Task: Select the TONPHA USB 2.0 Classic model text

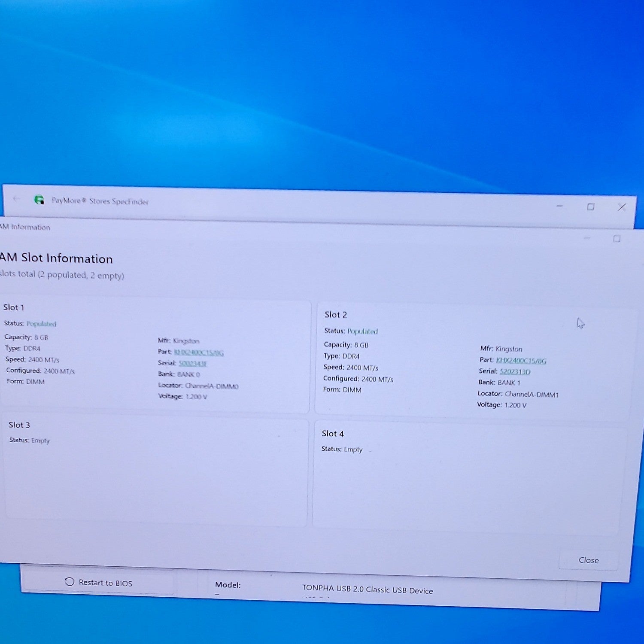Action: coord(368,589)
